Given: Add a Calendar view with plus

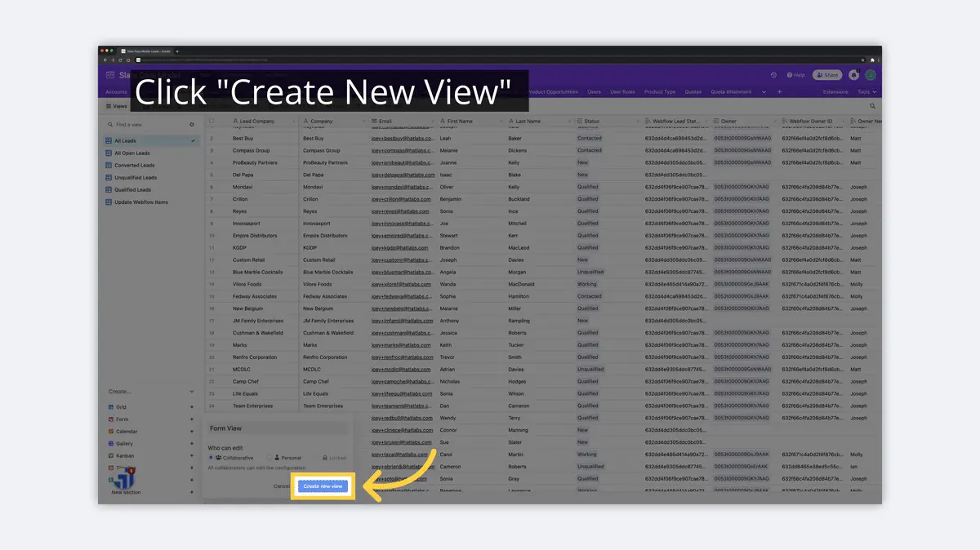Looking at the screenshot, I should (x=192, y=432).
